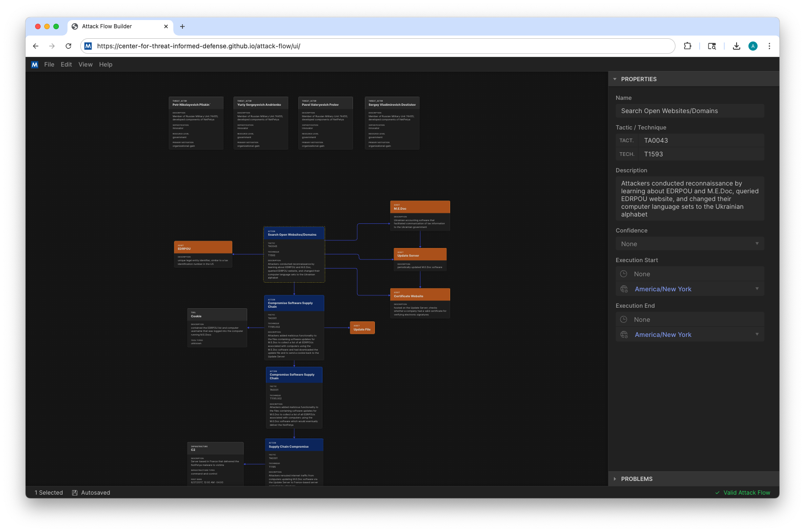Close the Attack Flow Builder tab
Screen dimensions: 805x532
click(166, 26)
